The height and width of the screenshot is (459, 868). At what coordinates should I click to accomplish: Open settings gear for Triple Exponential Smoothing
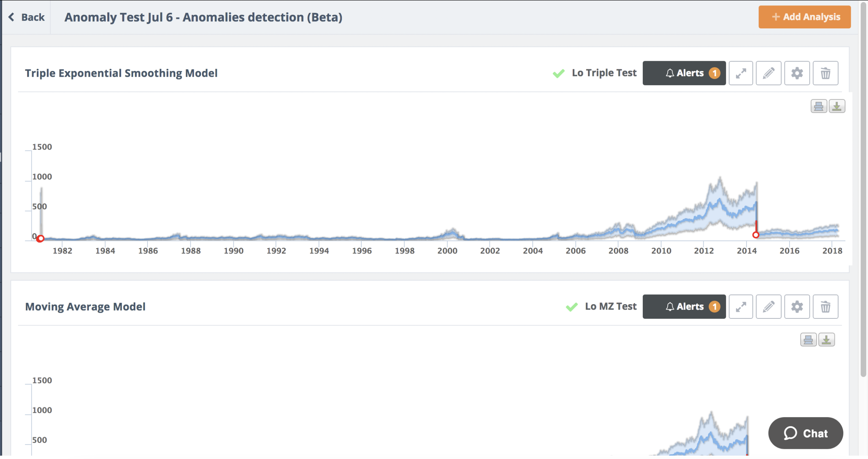tap(797, 73)
